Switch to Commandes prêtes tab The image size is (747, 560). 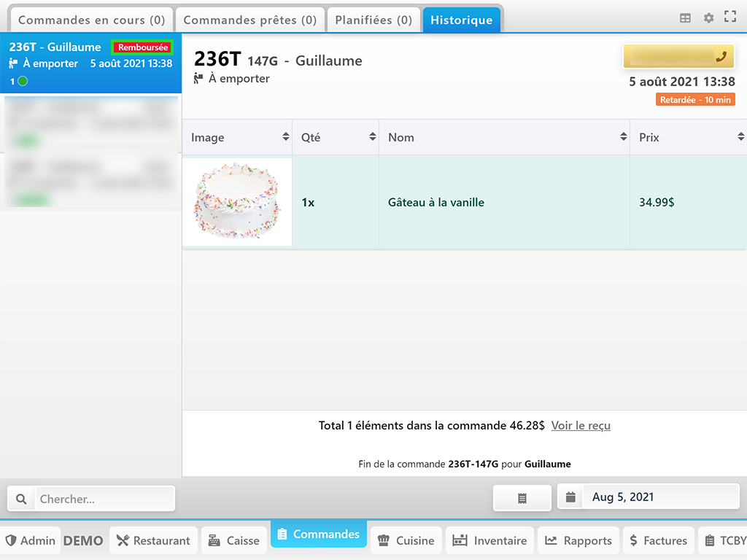250,20
